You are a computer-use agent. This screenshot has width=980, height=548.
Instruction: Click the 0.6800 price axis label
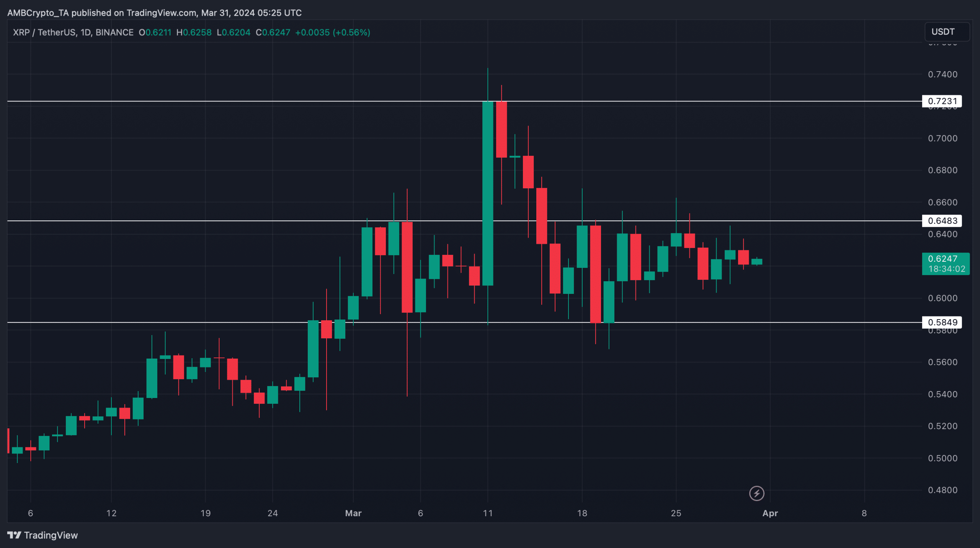point(942,170)
